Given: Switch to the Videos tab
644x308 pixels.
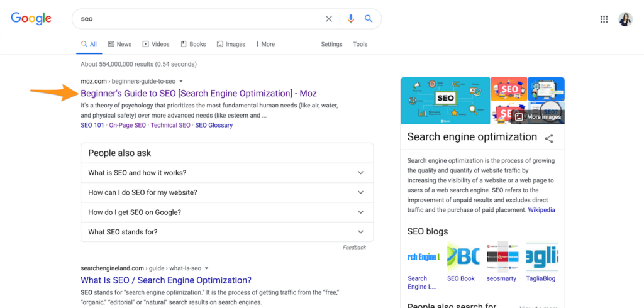Looking at the screenshot, I should coord(156,45).
